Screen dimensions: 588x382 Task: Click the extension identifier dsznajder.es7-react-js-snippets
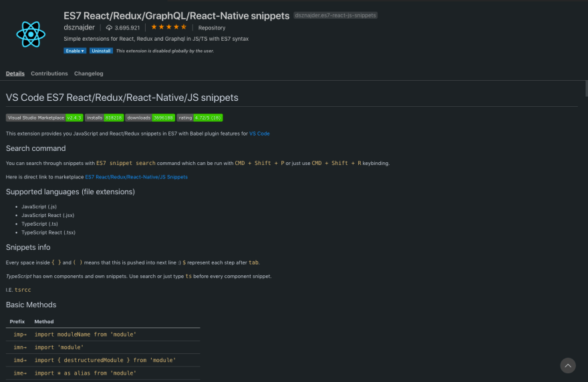tap(335, 15)
